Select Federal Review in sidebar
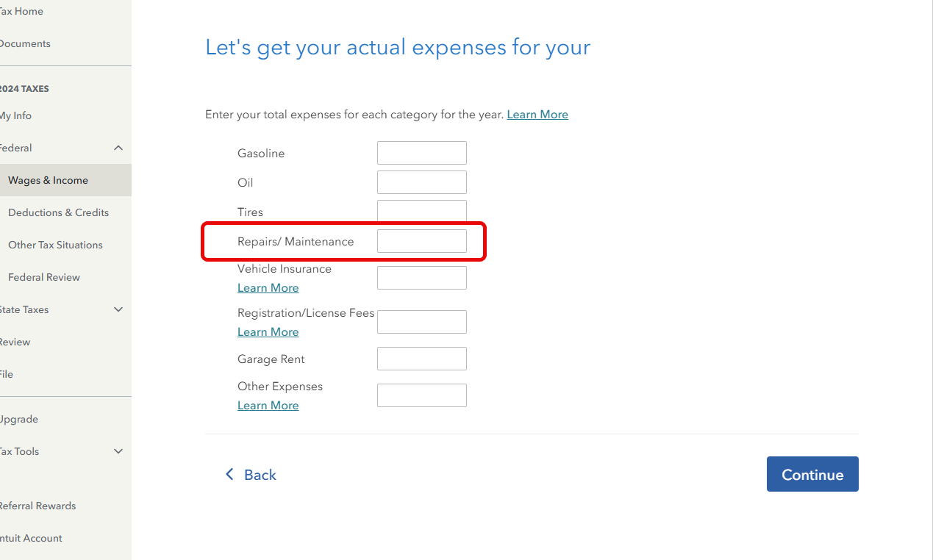Screen dimensions: 933x560 (x=44, y=277)
